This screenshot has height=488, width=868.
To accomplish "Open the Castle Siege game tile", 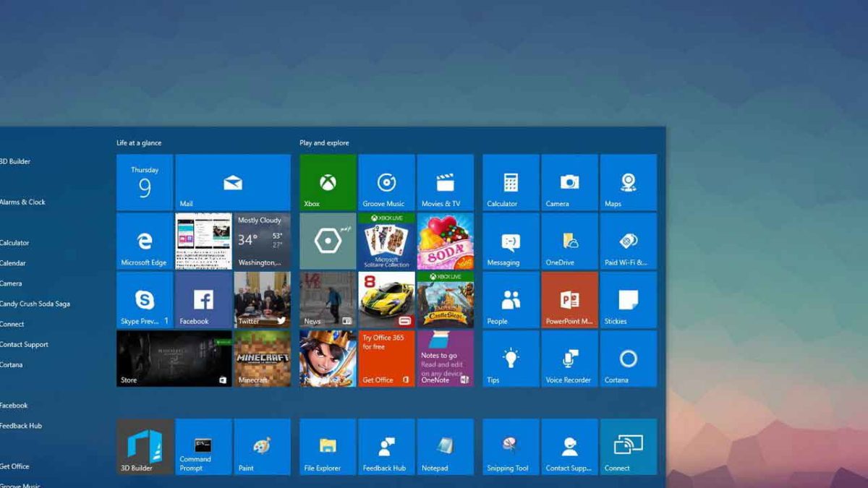I will (446, 300).
